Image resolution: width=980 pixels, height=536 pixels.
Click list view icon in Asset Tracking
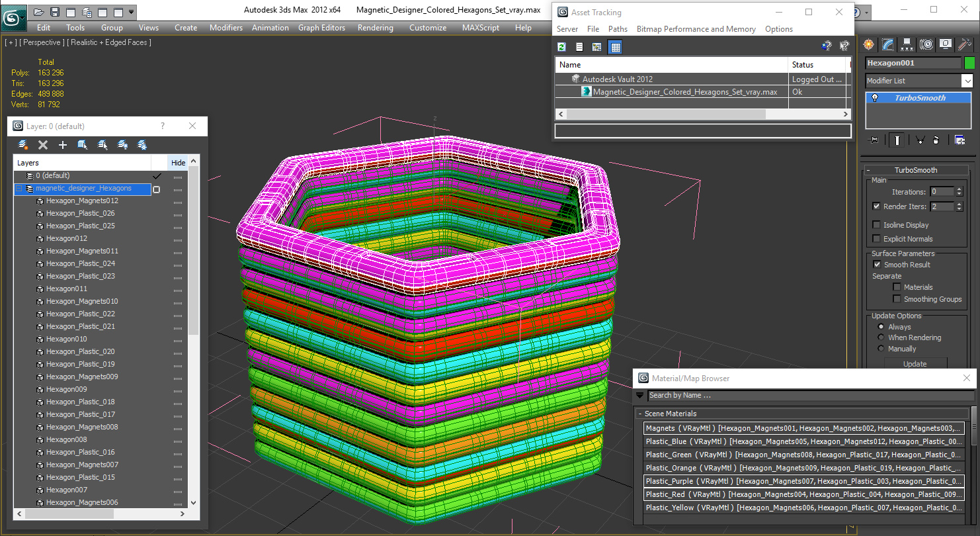[579, 46]
